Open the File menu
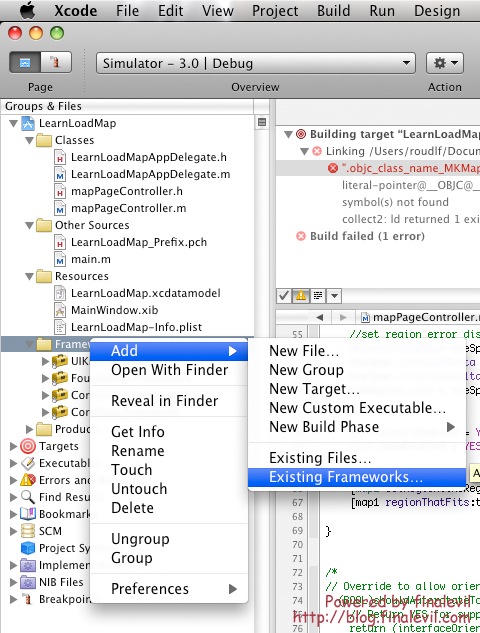This screenshot has height=633, width=480. (127, 11)
